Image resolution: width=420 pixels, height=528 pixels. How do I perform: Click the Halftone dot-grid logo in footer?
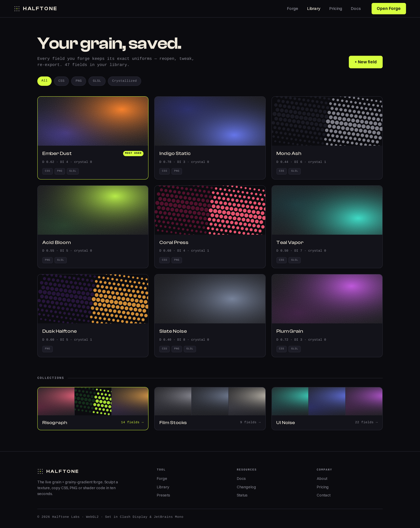pyautogui.click(x=40, y=471)
